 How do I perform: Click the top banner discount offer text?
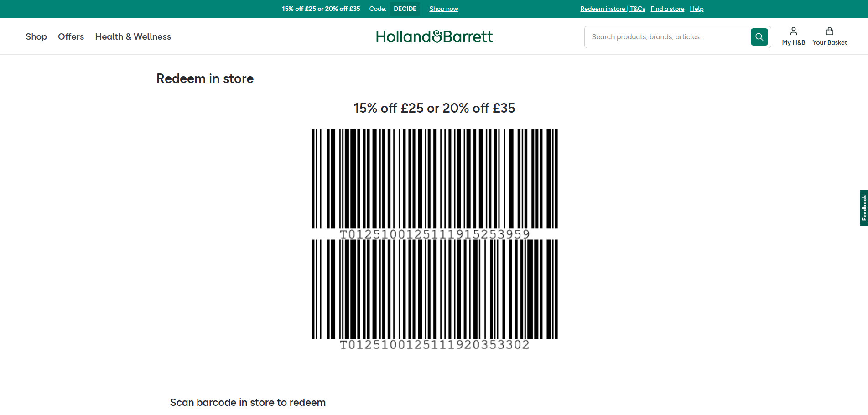point(321,9)
